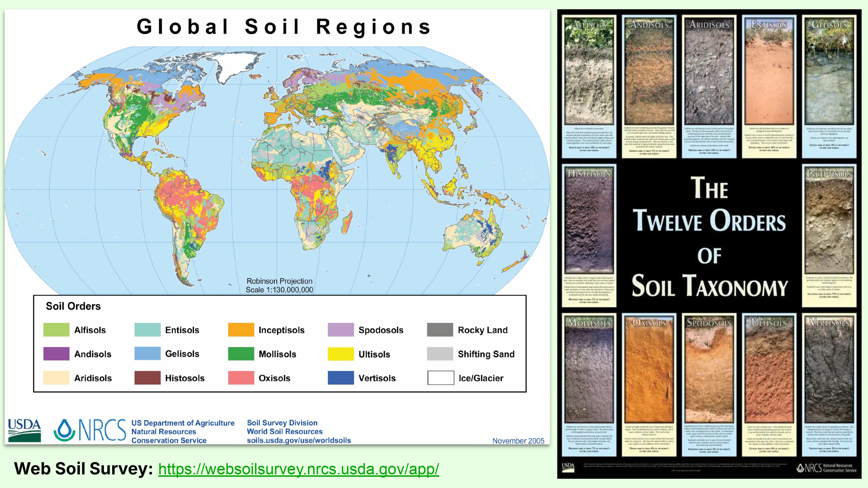Click the Global Soil Regions title
The image size is (868, 488).
coord(284,27)
